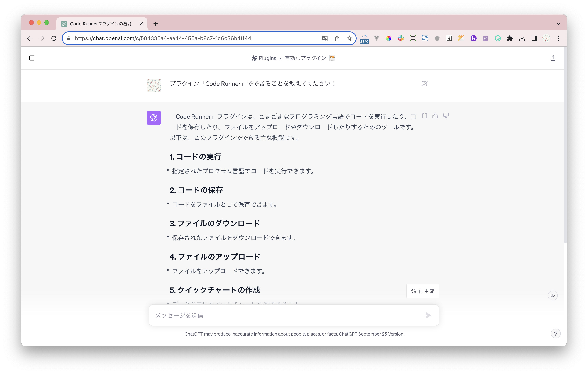Give the response a thumbs up
Viewport: 588px width, 374px height.
coord(435,116)
